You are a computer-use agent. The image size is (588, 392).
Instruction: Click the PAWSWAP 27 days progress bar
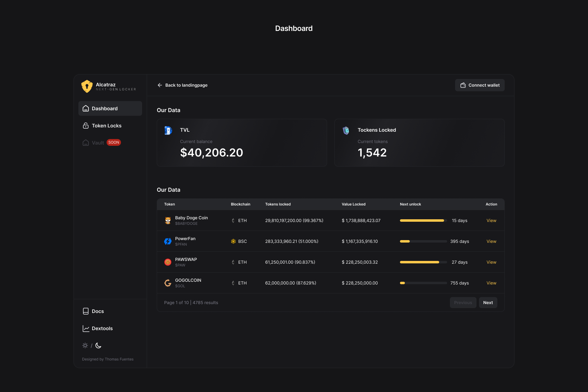(424, 262)
